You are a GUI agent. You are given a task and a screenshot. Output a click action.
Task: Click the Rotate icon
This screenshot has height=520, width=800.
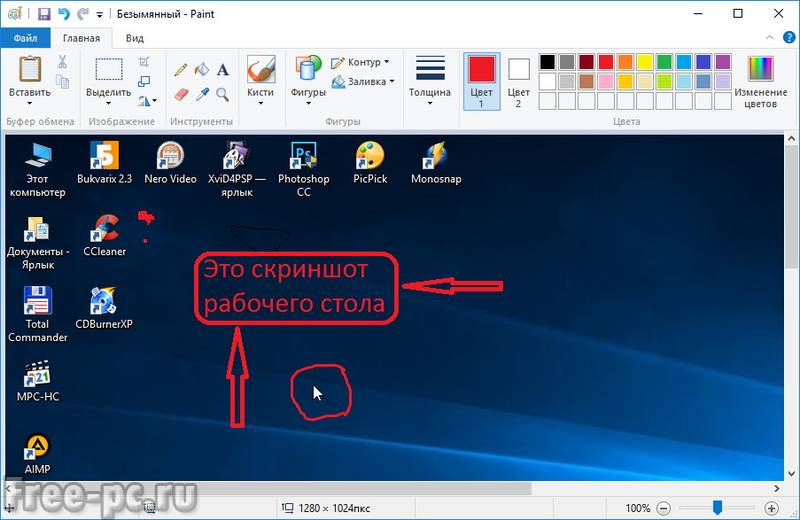tap(144, 101)
